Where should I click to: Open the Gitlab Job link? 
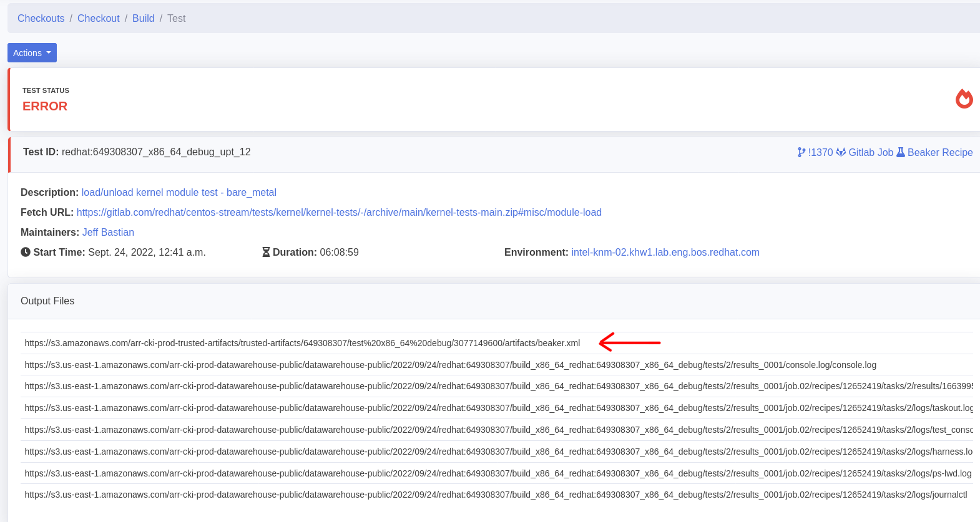pos(870,152)
